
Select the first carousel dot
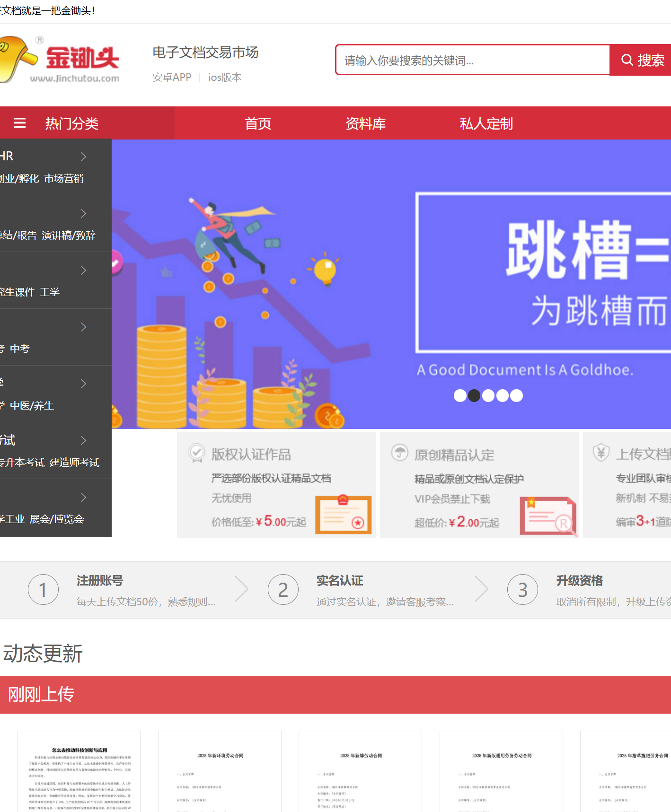(x=460, y=395)
